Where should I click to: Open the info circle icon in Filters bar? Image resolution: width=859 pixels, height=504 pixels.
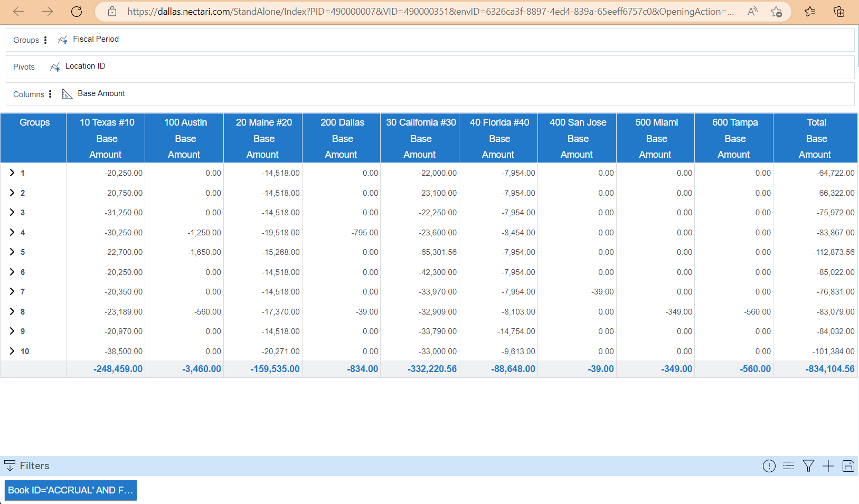click(x=769, y=465)
